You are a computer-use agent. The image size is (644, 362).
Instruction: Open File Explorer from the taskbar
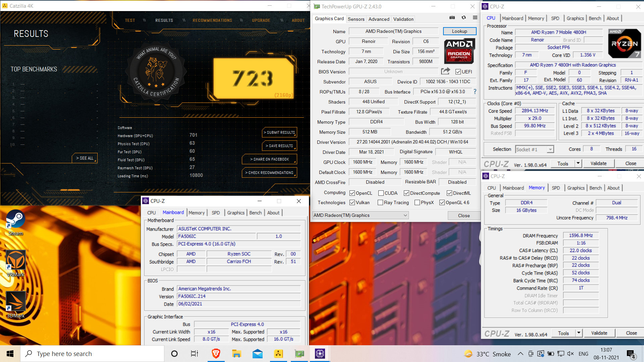pyautogui.click(x=236, y=354)
